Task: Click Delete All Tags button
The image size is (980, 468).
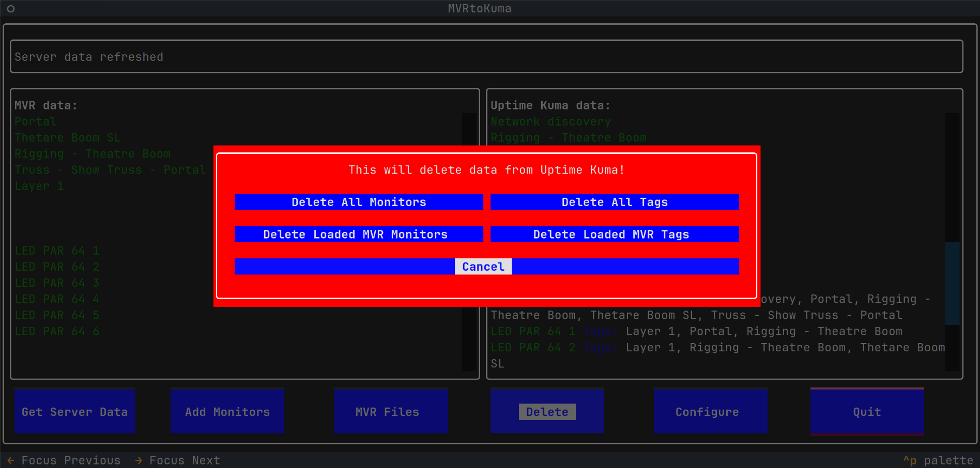Action: click(x=615, y=202)
